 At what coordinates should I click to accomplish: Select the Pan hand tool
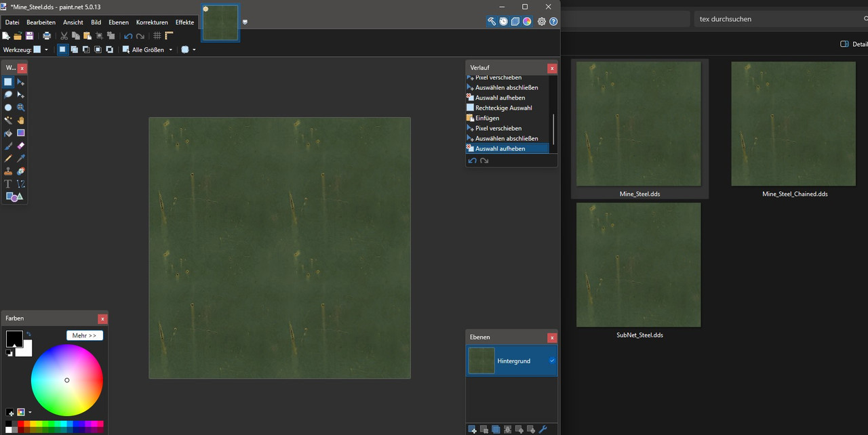(x=21, y=120)
